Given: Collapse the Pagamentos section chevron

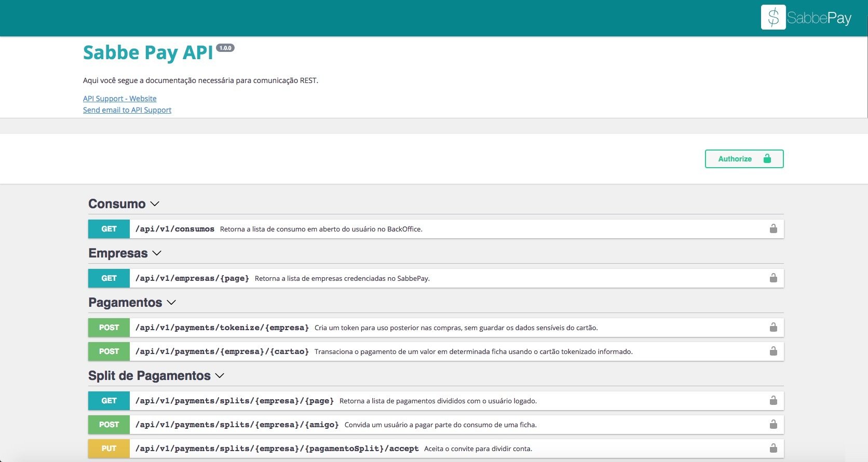Looking at the screenshot, I should (x=171, y=303).
